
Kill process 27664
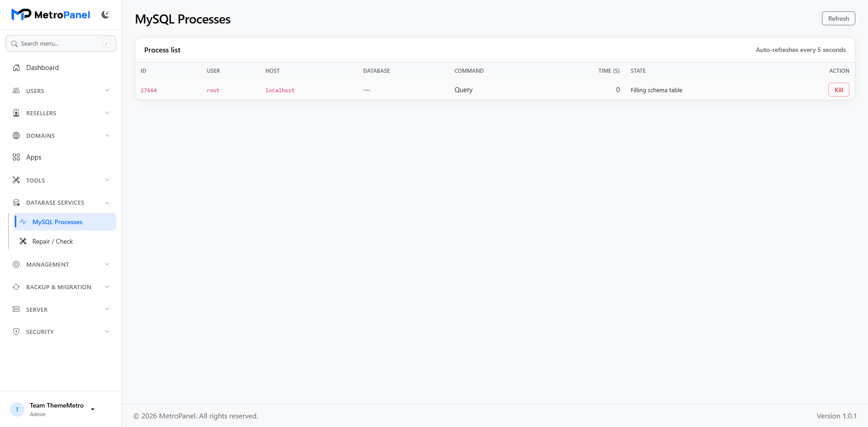click(x=839, y=90)
